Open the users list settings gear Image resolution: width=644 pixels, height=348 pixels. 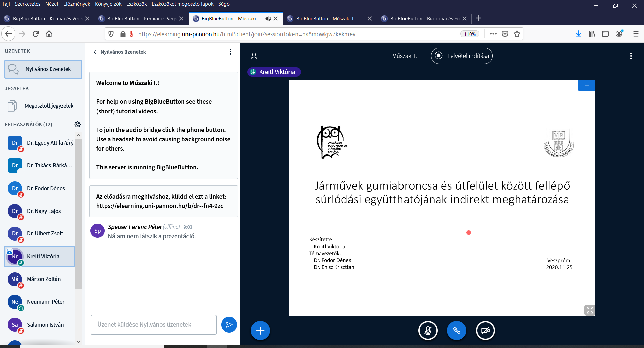pos(78,124)
